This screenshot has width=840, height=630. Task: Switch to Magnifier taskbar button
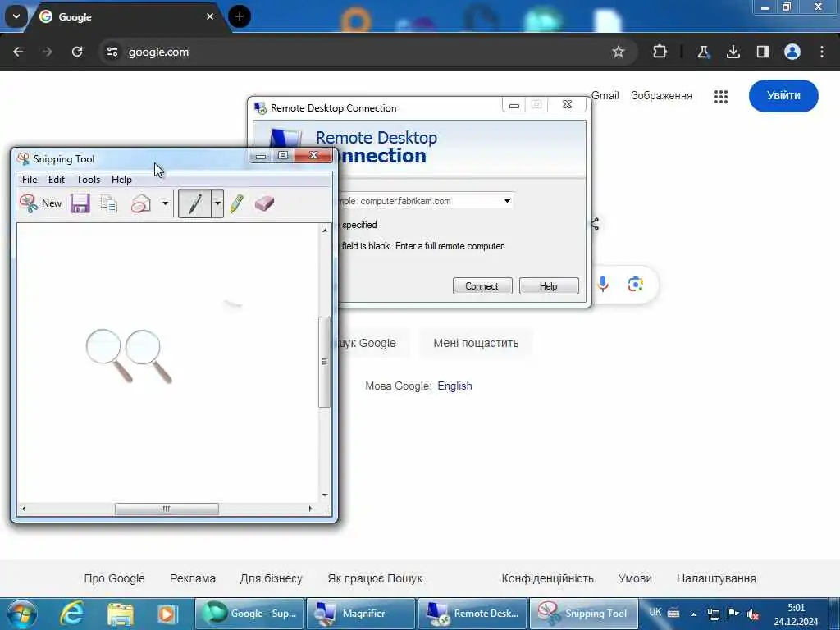click(361, 614)
